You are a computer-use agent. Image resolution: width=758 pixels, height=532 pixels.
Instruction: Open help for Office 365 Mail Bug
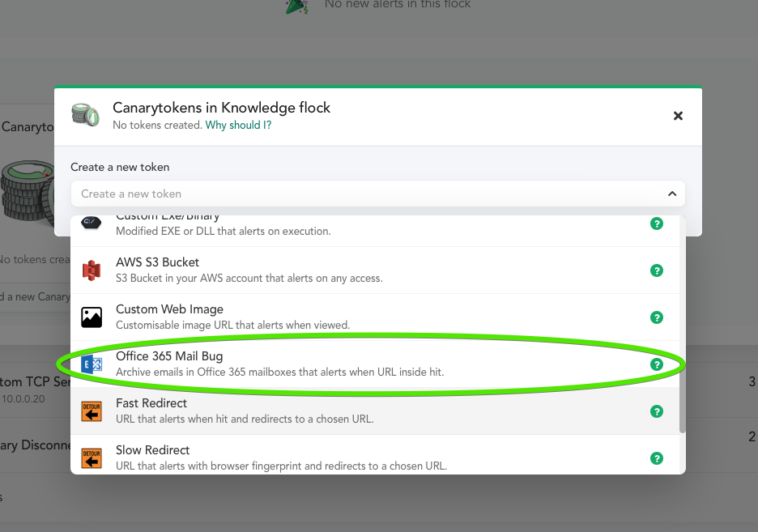click(657, 364)
